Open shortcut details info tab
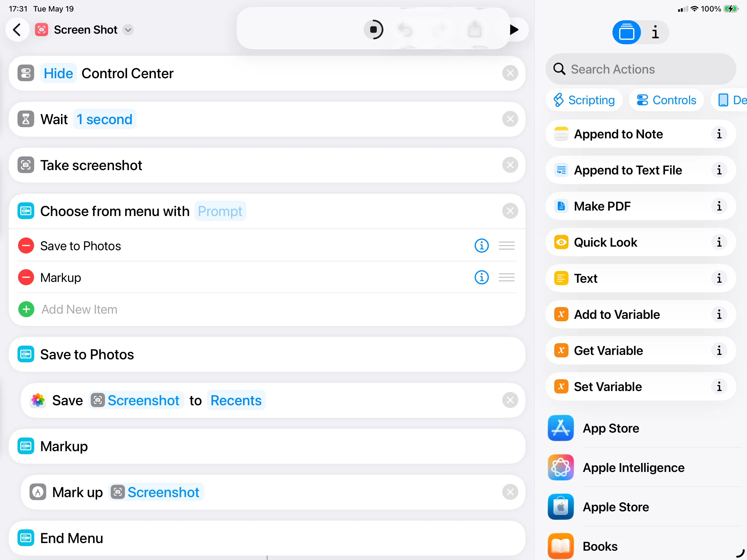The width and height of the screenshot is (747, 560). click(655, 33)
